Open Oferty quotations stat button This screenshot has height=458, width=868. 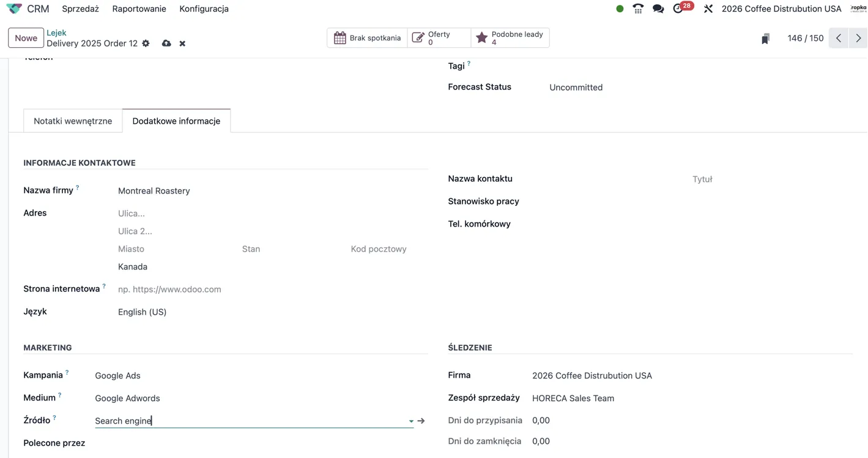pyautogui.click(x=439, y=38)
